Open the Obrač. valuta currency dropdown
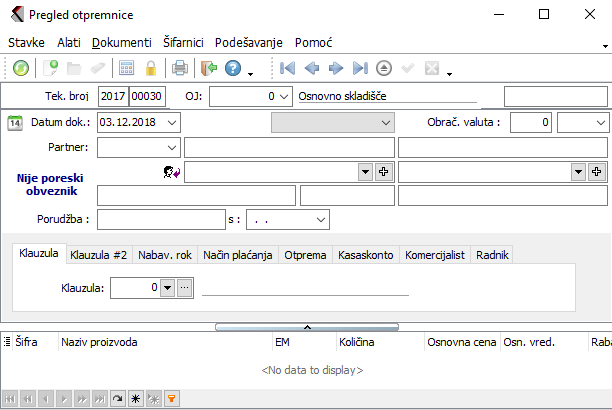 pos(597,122)
